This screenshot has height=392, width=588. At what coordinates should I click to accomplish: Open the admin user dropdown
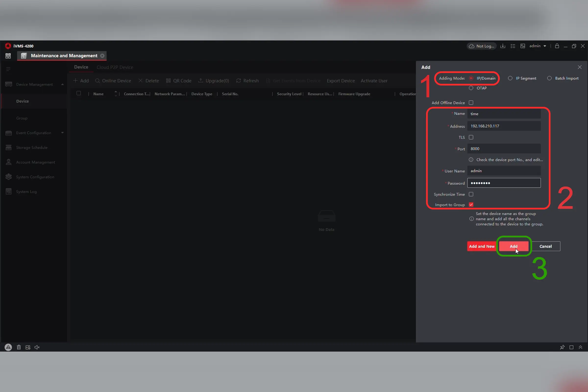[538, 46]
